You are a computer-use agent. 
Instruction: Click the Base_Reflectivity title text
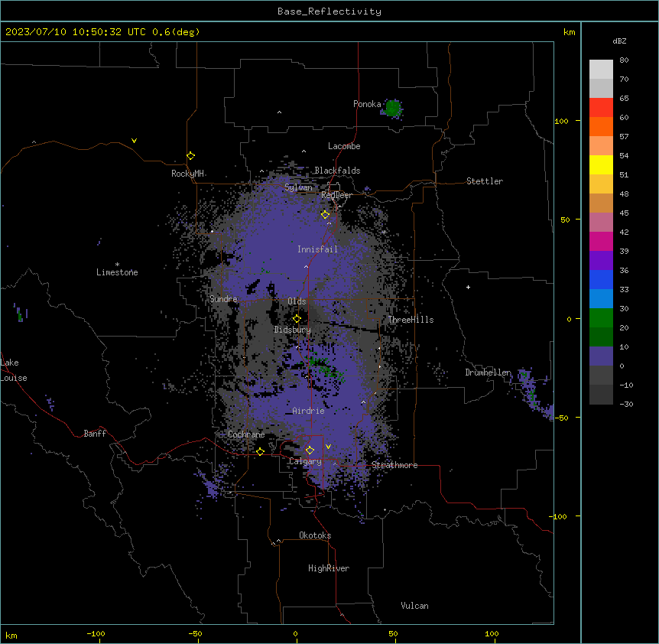329,11
